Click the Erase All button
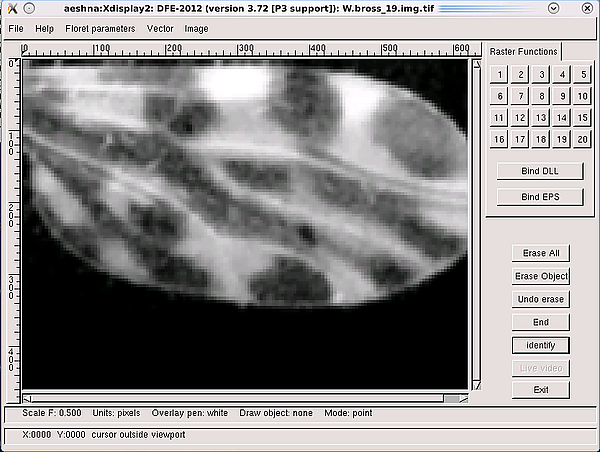This screenshot has width=600, height=452. point(540,253)
